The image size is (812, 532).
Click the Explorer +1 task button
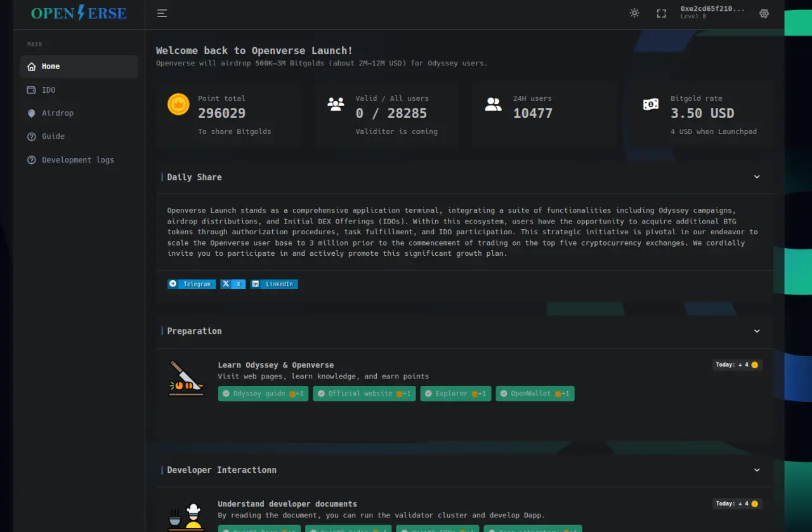[x=455, y=394]
